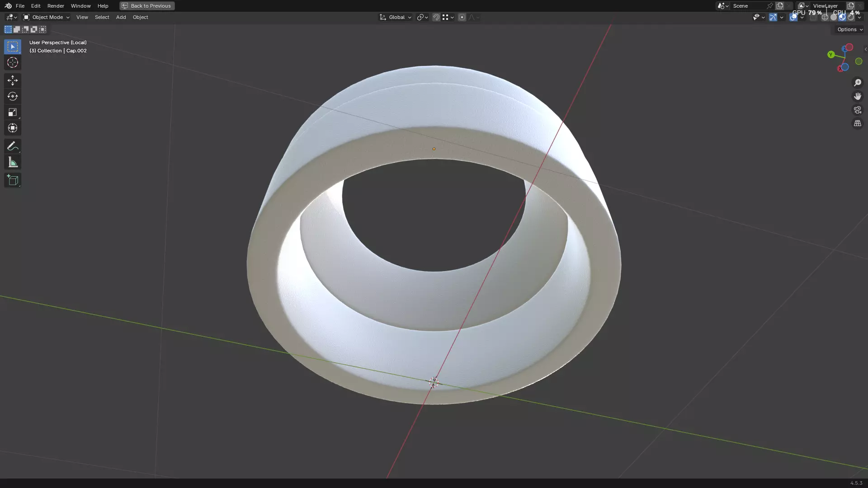Open the Add menu
The width and height of the screenshot is (868, 488).
tap(121, 17)
